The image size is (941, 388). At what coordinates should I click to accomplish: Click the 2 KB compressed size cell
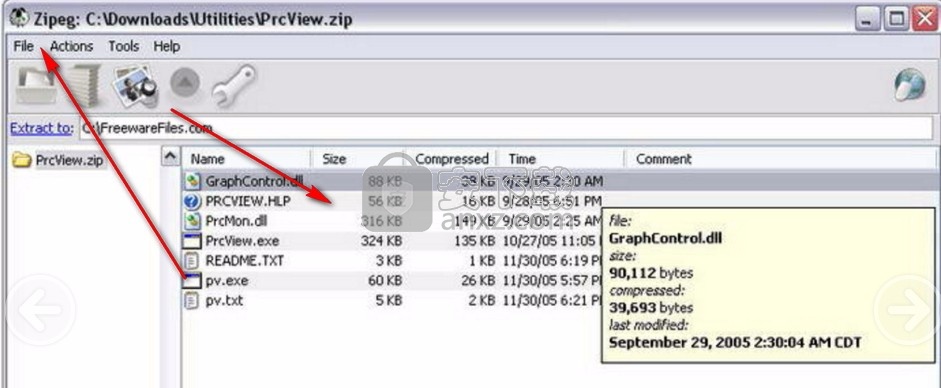(482, 300)
